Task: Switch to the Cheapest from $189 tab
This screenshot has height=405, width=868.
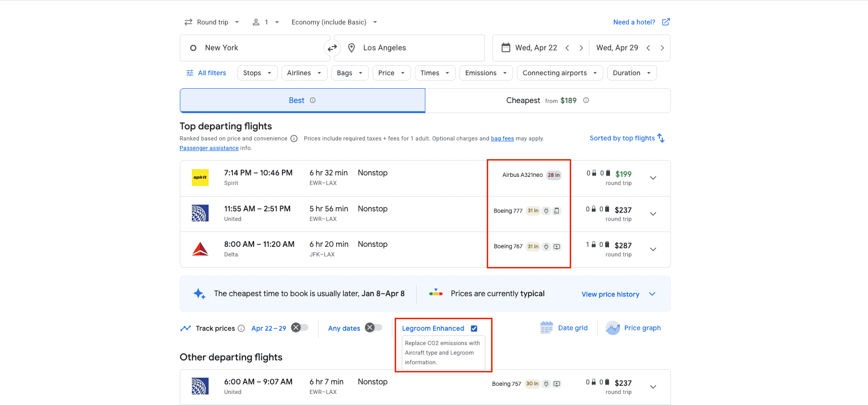Action: pyautogui.click(x=548, y=101)
